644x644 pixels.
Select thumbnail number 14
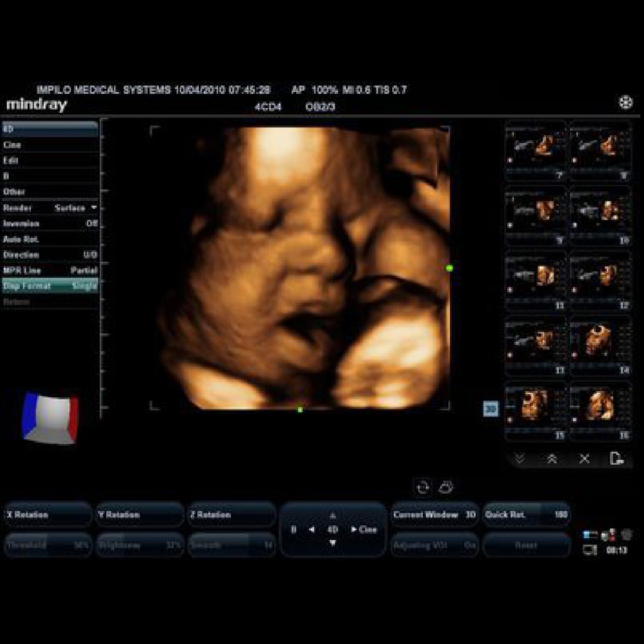[600, 344]
